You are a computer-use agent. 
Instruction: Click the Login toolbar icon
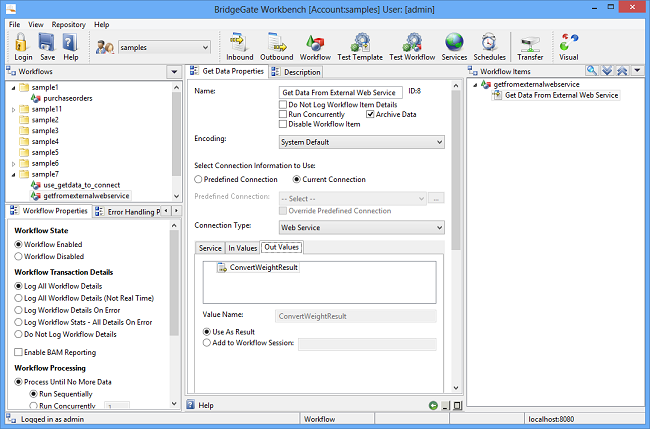[23, 42]
